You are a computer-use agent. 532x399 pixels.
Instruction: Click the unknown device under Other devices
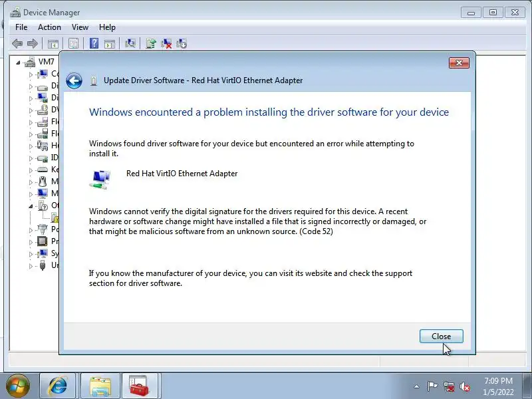coord(55,217)
